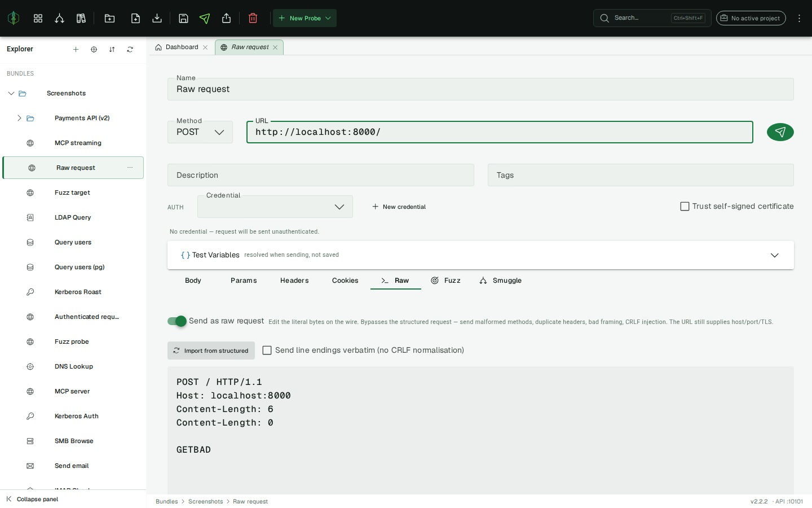Image resolution: width=812 pixels, height=508 pixels.
Task: Save with the floppy disk icon
Action: [183, 18]
